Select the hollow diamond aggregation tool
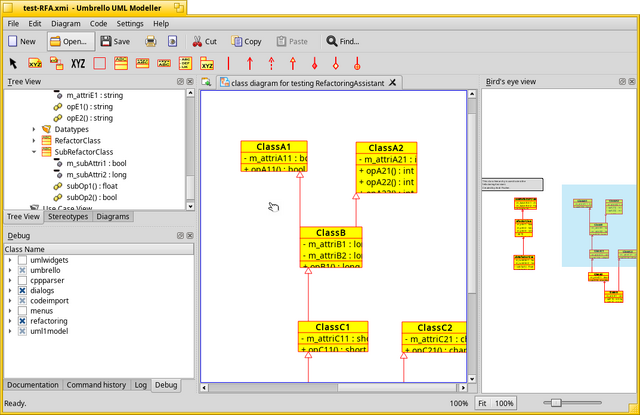This screenshot has height=415, width=640. click(336, 63)
